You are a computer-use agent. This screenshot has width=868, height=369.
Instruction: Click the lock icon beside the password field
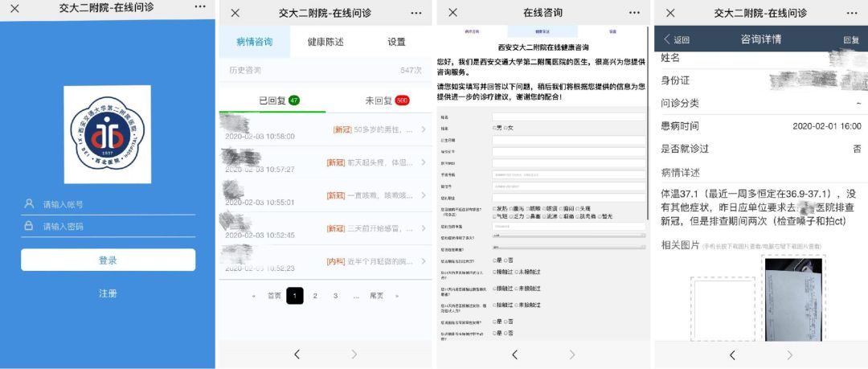point(28,226)
